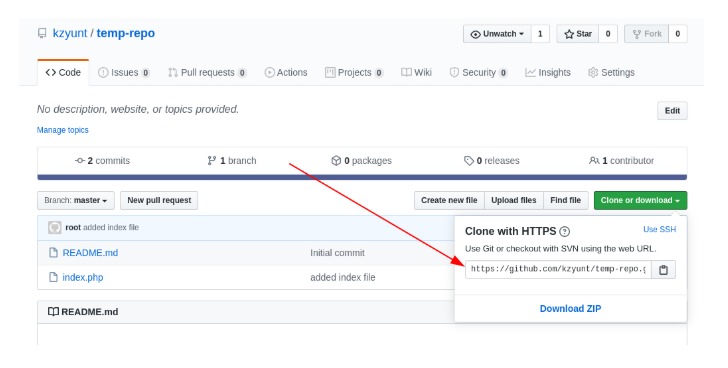Screen dimensions: 728x368
Task: Go to the Settings tab
Action: 611,73
